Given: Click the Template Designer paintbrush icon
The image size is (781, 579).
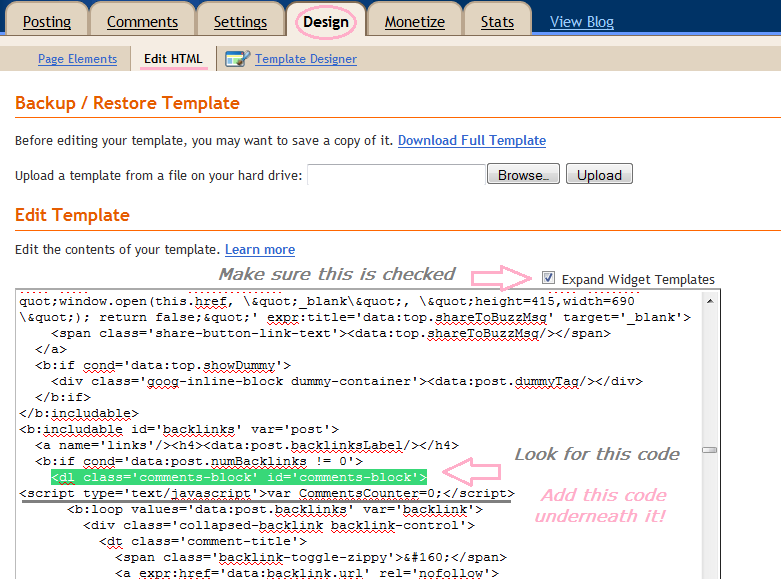Looking at the screenshot, I should [x=237, y=59].
